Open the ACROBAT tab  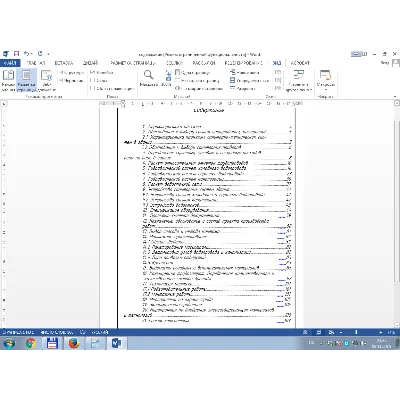point(300,63)
